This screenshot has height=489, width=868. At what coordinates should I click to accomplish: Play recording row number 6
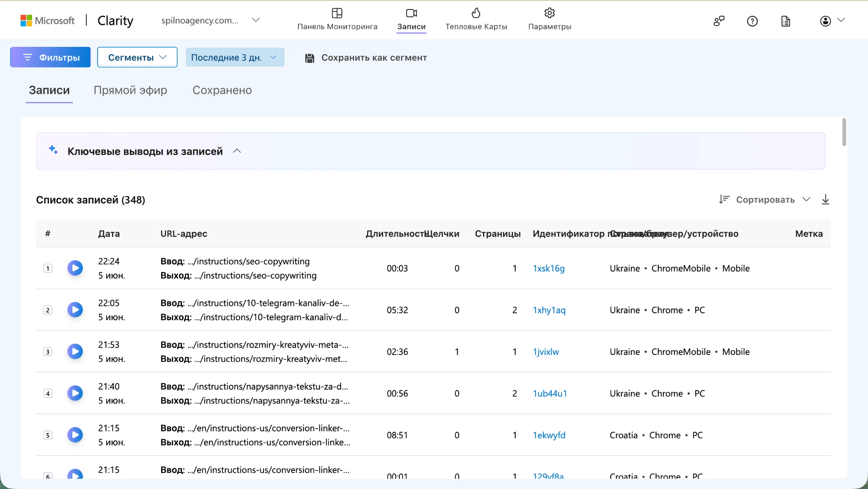[x=75, y=474]
